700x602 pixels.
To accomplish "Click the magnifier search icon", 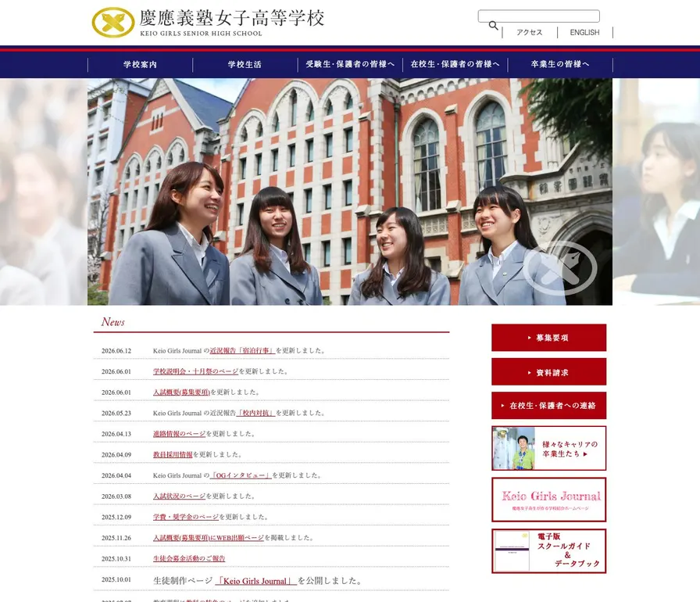I will [x=493, y=26].
